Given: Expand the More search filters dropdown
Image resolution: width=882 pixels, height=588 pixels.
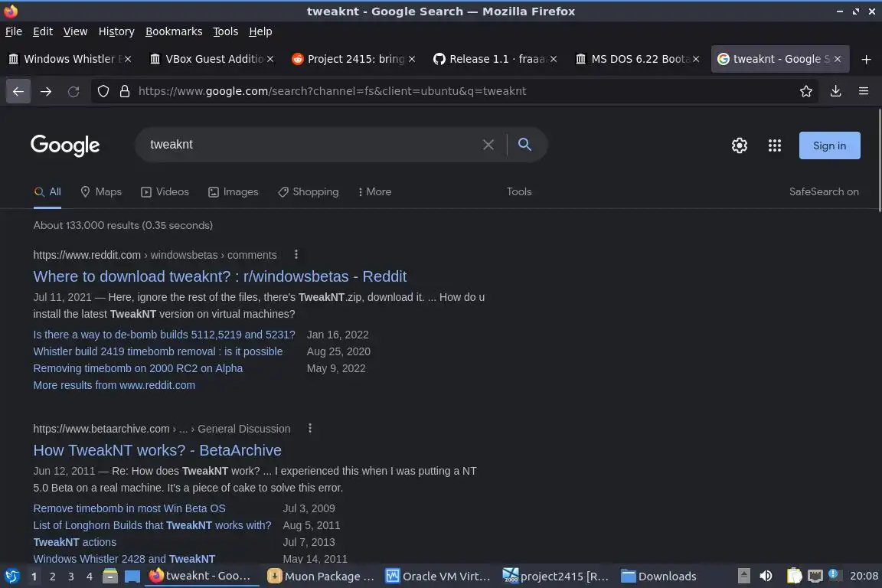Looking at the screenshot, I should tap(374, 192).
